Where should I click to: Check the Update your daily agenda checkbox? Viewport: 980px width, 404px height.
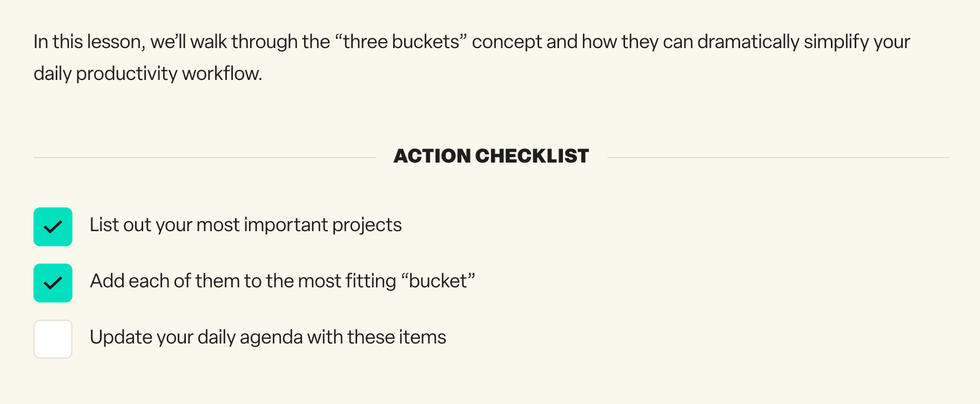pos(52,339)
